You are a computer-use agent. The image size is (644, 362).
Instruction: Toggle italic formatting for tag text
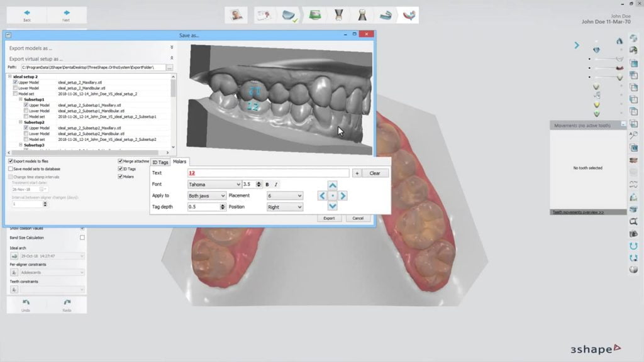(276, 184)
